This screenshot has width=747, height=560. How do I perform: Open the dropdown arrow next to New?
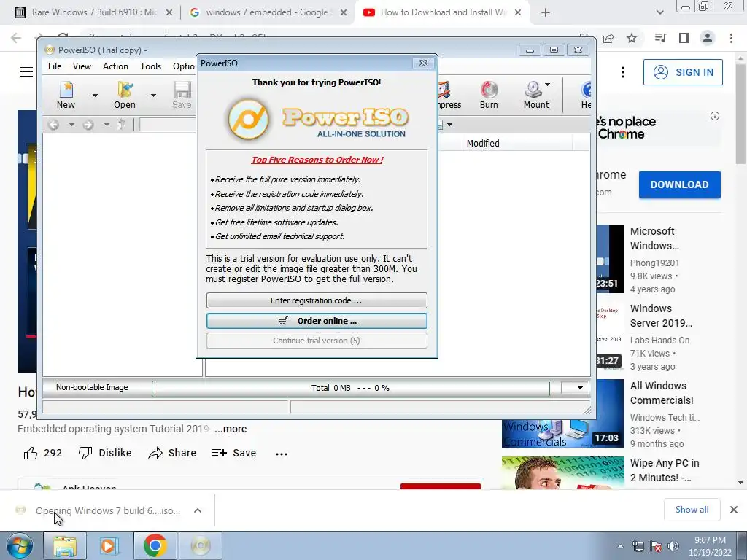point(95,96)
